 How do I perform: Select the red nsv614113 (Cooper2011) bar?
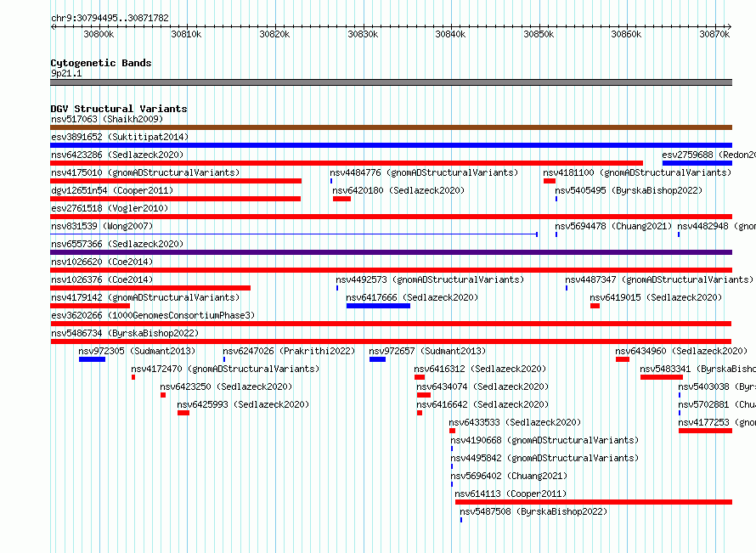(594, 502)
